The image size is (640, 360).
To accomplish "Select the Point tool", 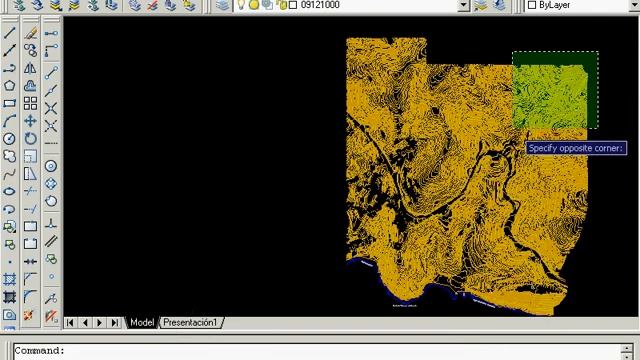I will 9,262.
